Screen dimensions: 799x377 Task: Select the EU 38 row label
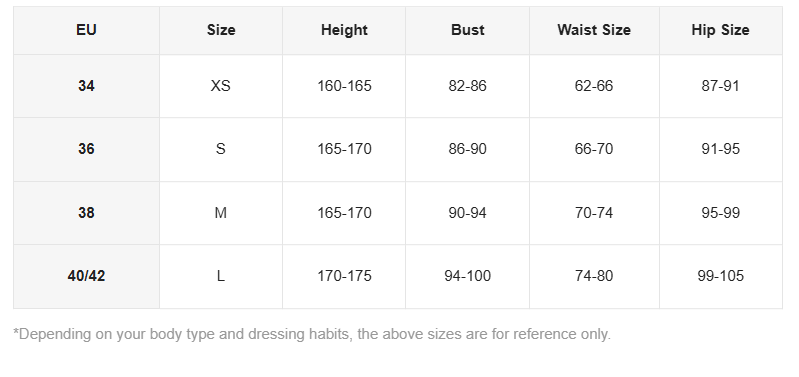[86, 213]
